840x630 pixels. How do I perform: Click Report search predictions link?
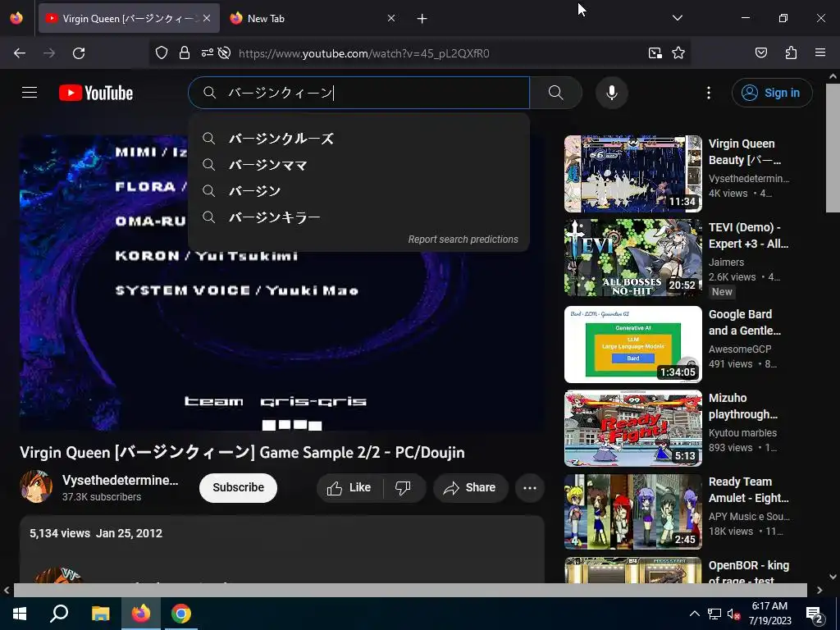463,240
